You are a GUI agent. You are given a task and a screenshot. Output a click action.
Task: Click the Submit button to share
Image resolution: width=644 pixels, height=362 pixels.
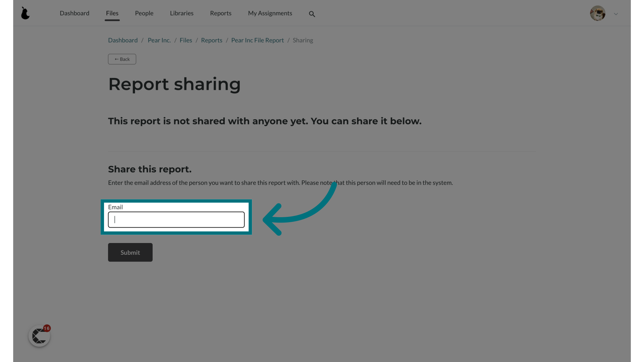(x=130, y=252)
